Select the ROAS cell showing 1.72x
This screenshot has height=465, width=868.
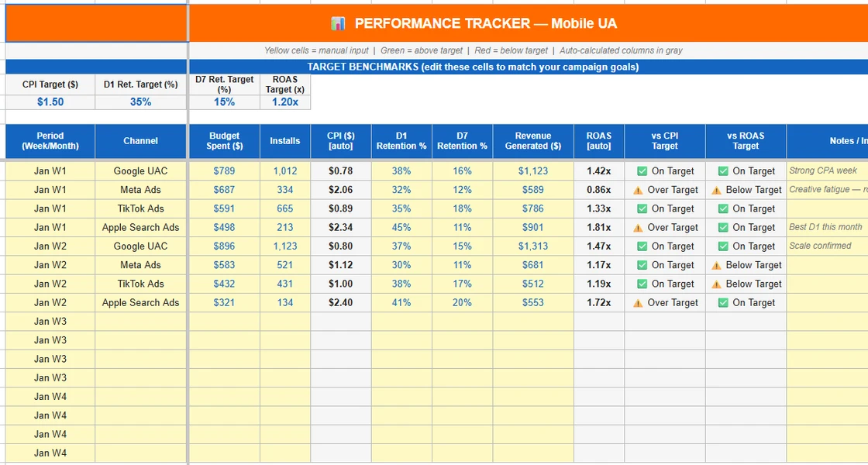(599, 303)
